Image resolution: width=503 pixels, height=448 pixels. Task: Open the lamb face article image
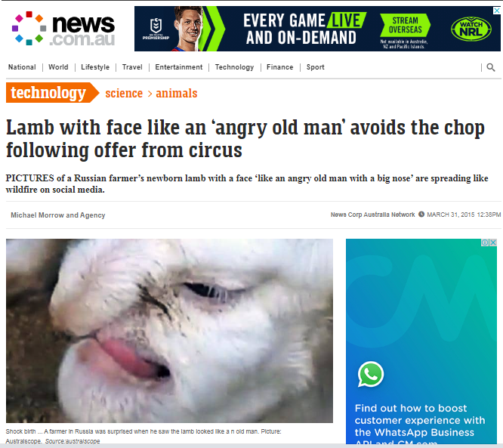[x=169, y=331]
